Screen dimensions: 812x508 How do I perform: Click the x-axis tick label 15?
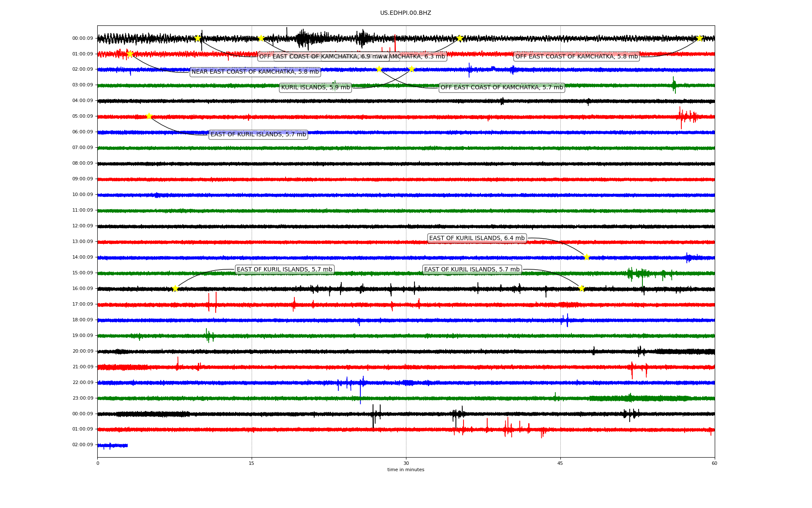tap(252, 463)
